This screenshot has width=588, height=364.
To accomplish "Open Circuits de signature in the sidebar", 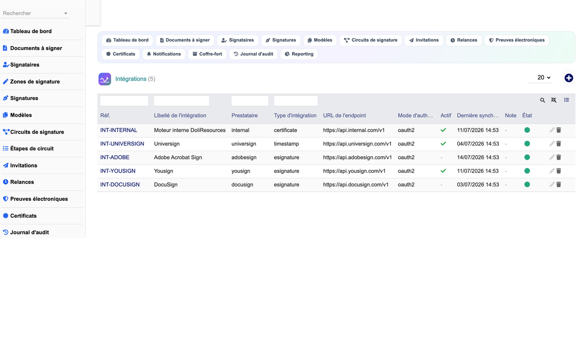I will [37, 132].
